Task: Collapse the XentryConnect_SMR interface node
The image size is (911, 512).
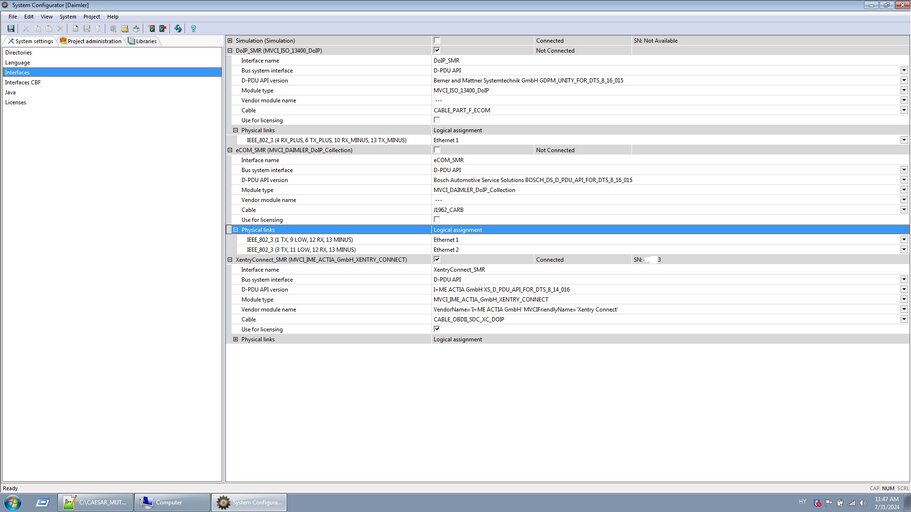Action: [x=229, y=260]
